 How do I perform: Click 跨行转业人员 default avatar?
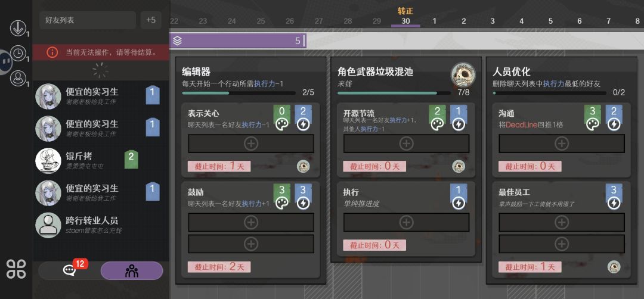coord(48,225)
